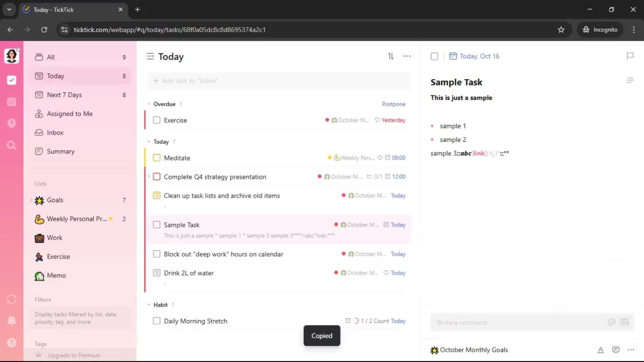Open the Inbox smart list
644x362 pixels.
tap(55, 132)
